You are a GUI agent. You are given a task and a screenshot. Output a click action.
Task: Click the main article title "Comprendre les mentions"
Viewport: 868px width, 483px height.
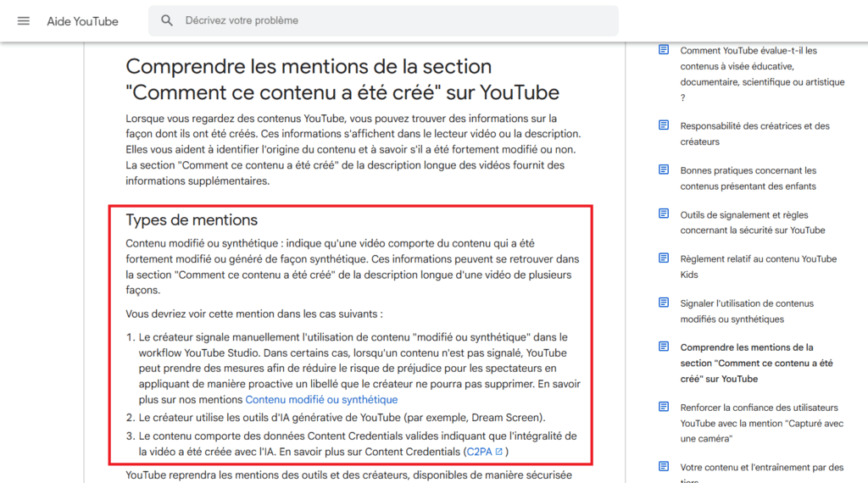click(342, 79)
